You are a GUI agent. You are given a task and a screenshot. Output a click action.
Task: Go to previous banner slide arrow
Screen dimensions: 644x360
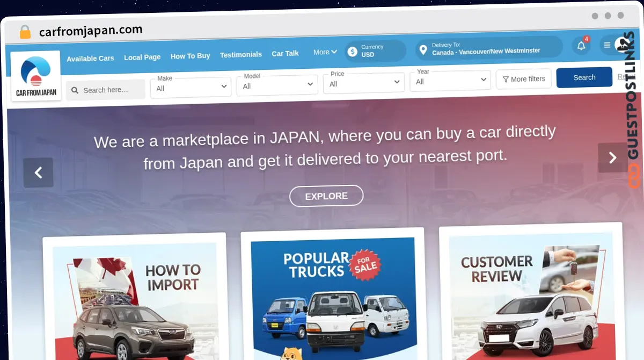pos(38,172)
